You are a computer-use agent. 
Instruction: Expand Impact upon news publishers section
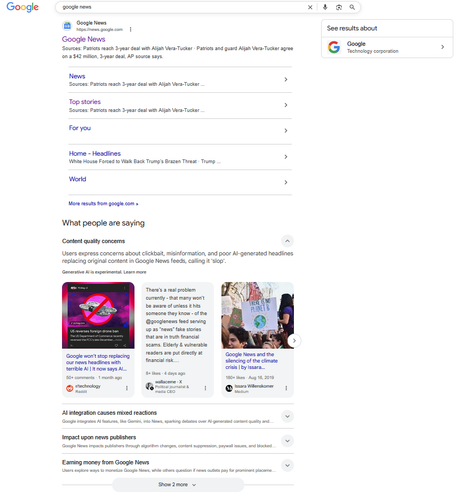[x=287, y=441]
